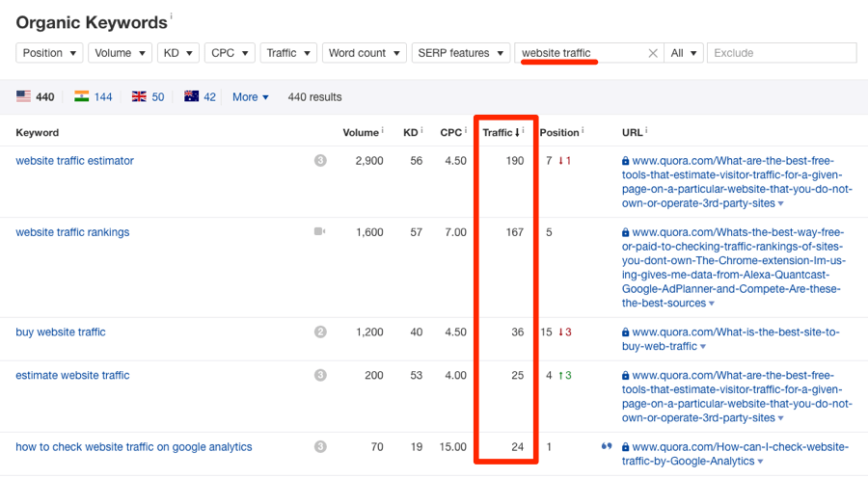Open Quora URL How-can-I-check-website-traffic-by-Google-Analytics
This screenshot has height=478, width=868.
pyautogui.click(x=735, y=454)
